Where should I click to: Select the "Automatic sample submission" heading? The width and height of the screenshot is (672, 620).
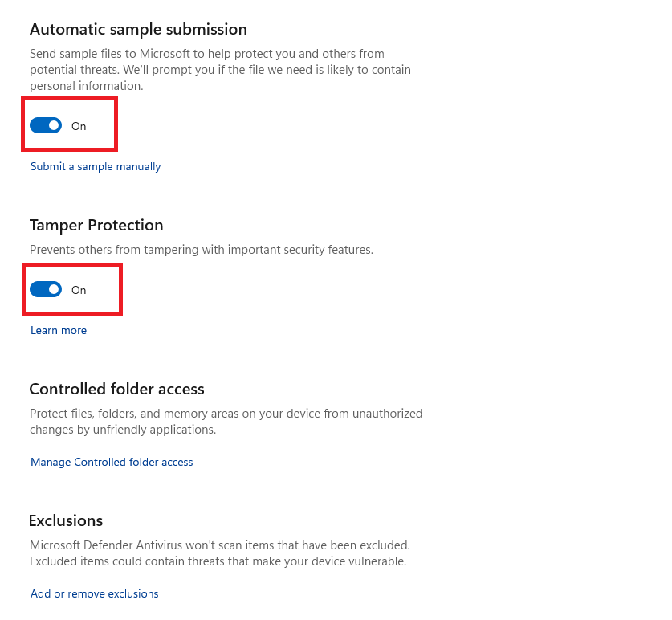pos(138,30)
